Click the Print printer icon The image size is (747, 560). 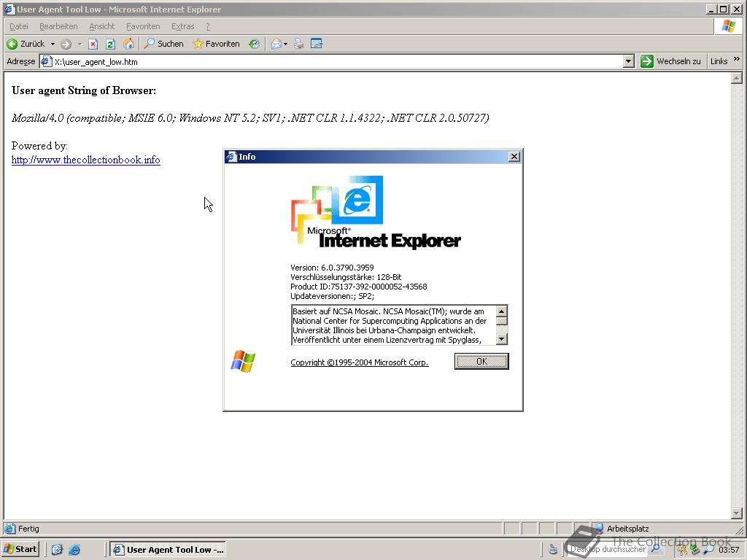(x=298, y=44)
